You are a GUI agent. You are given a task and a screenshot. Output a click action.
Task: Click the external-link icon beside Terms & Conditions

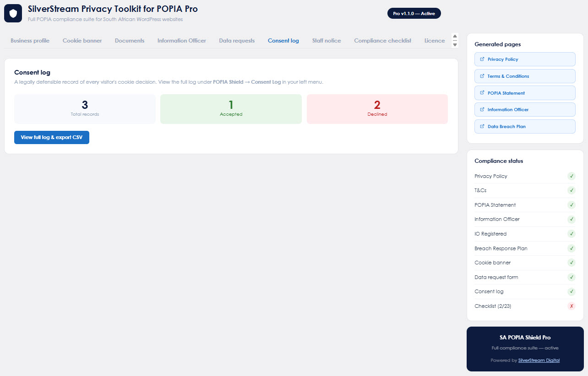[482, 76]
